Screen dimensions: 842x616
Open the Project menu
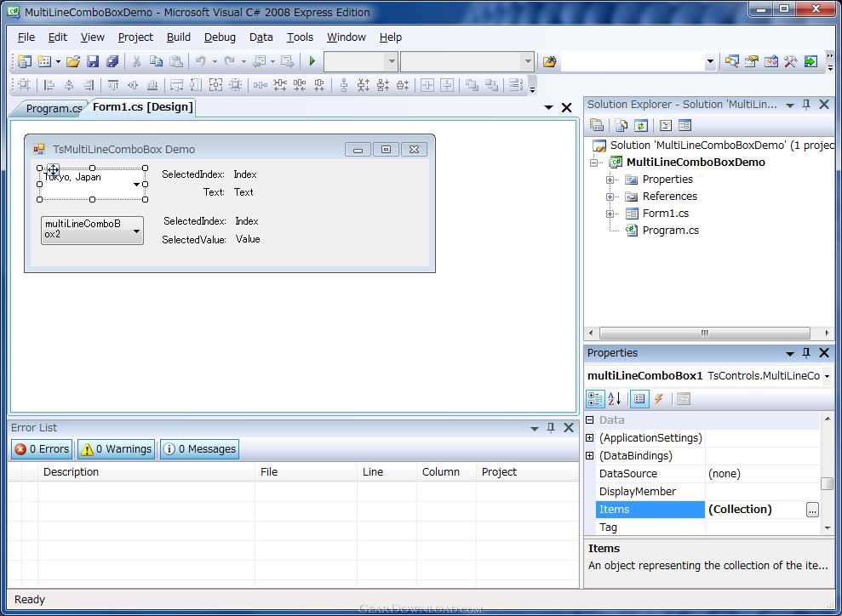pyautogui.click(x=135, y=37)
